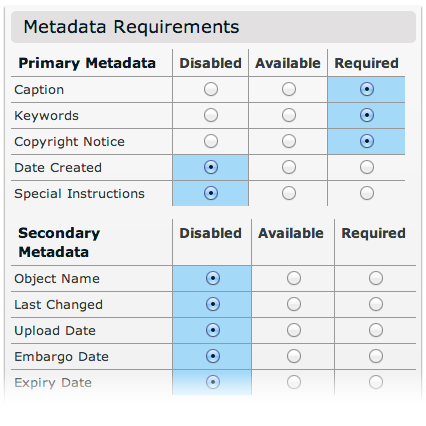This screenshot has width=426, height=426.
Task: Mark Copyright Notice as Available
Action: 289,141
